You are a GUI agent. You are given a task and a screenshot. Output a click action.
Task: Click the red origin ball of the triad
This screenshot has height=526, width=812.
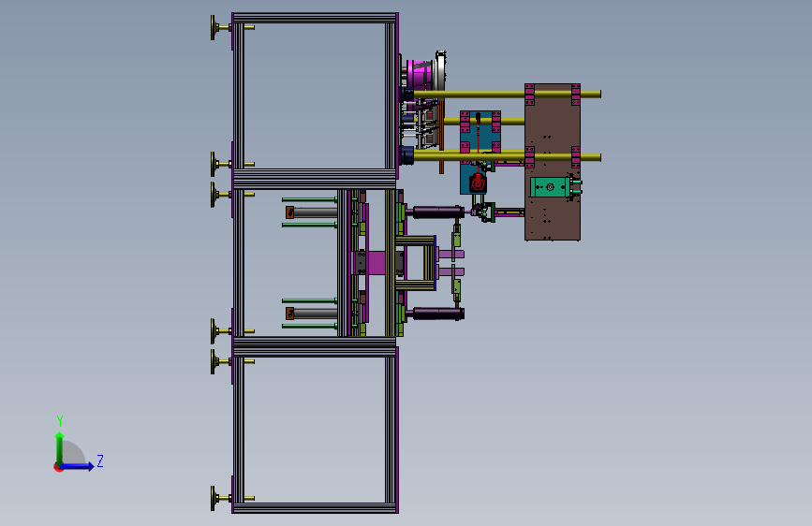click(x=57, y=468)
